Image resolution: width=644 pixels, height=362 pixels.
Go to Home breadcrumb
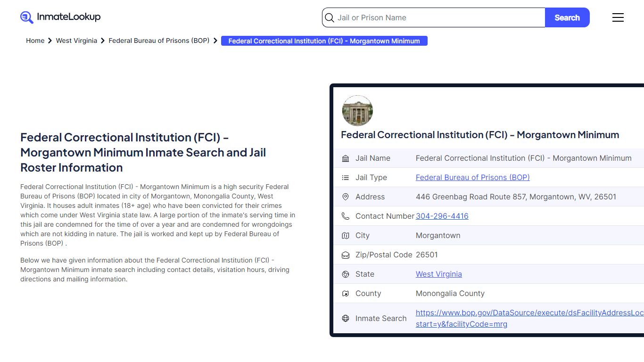[35, 41]
